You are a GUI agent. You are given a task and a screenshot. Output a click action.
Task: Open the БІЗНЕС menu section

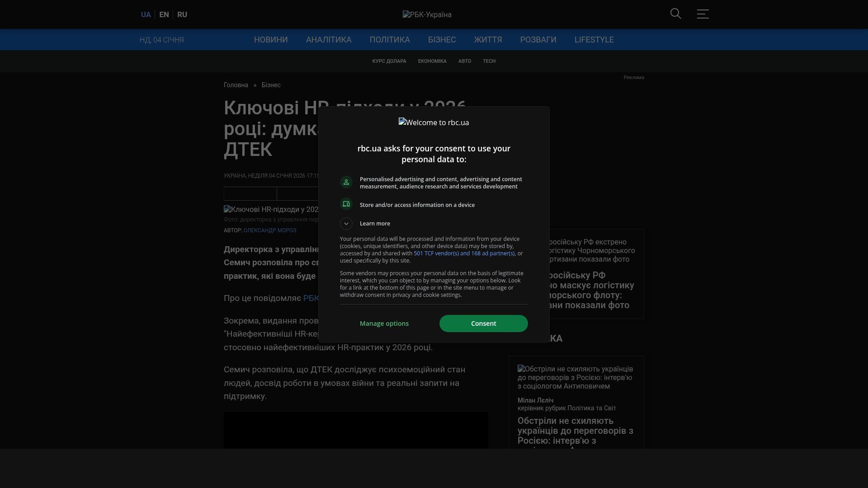point(442,40)
